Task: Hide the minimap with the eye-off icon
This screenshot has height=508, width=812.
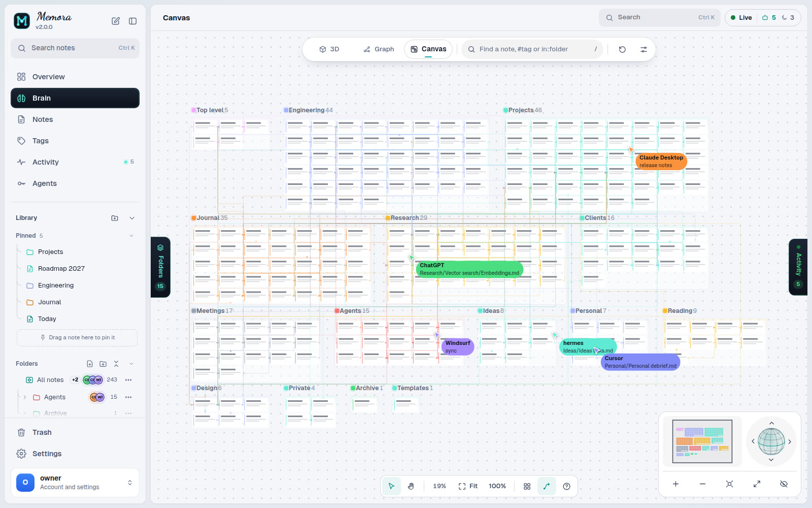Action: (784, 484)
